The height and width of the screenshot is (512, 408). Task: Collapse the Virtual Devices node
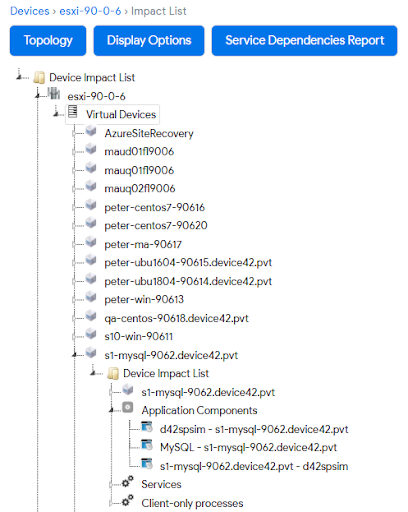(x=56, y=114)
